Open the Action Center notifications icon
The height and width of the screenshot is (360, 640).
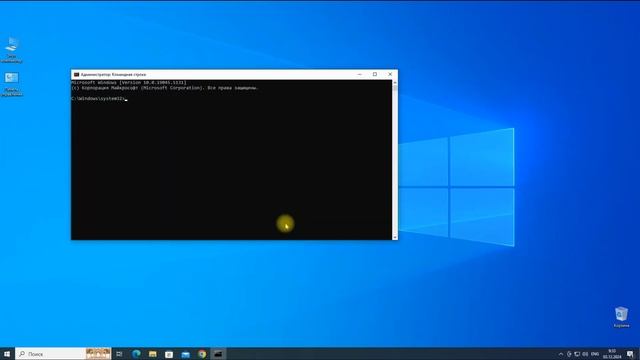630,354
